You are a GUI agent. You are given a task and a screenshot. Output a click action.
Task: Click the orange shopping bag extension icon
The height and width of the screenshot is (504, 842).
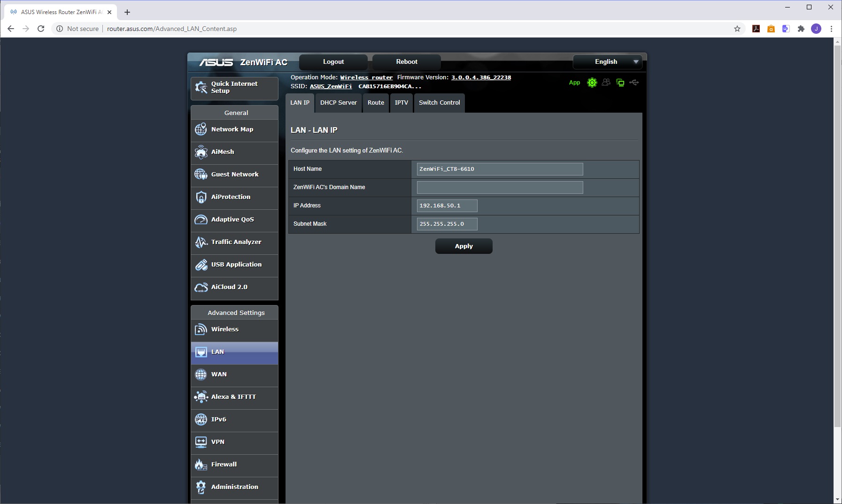[771, 29]
